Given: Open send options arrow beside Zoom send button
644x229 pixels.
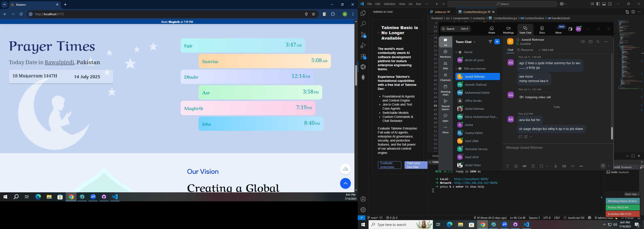Looking at the screenshot, I should click(608, 166).
